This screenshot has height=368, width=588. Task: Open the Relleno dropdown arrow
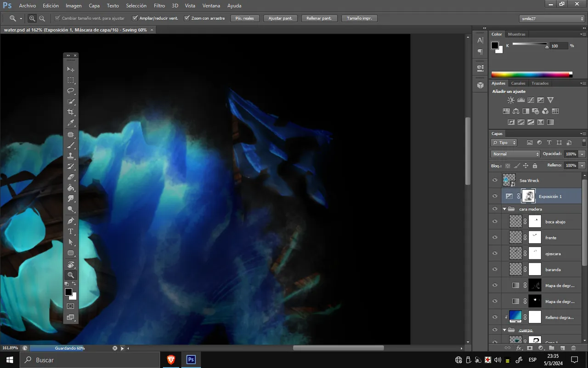(582, 165)
